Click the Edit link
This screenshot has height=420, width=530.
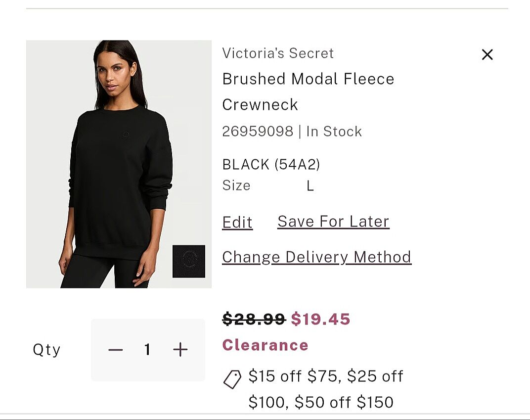tap(237, 222)
